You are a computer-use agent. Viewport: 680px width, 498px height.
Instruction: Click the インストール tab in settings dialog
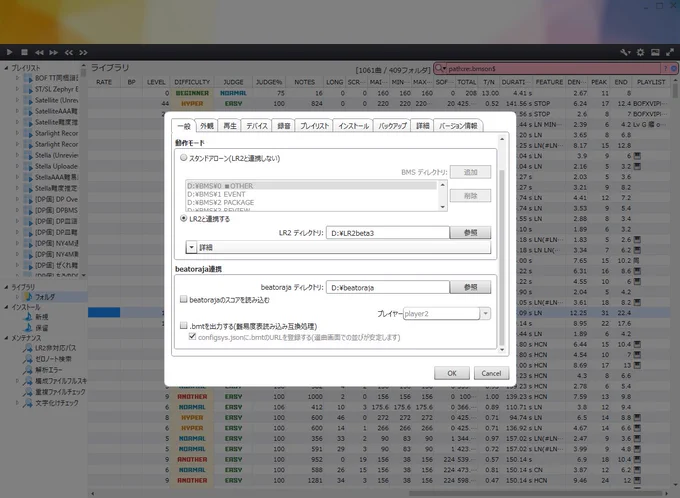point(353,125)
